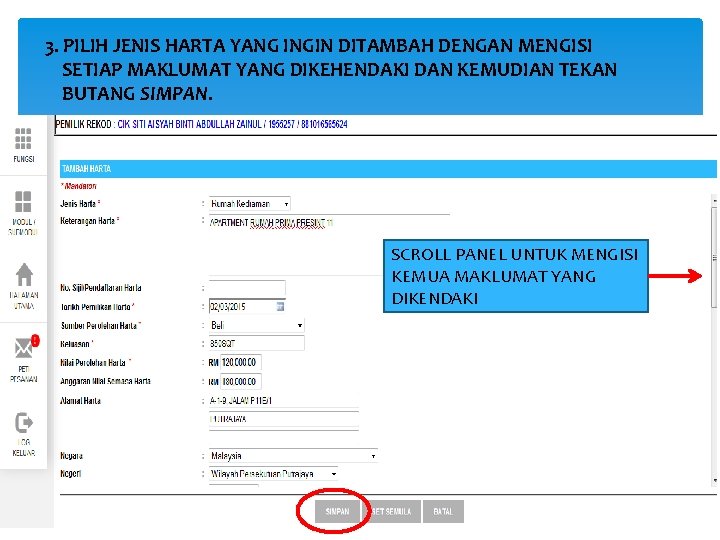Click the Tambah Harta section header
This screenshot has width=720, height=540.
click(x=388, y=169)
